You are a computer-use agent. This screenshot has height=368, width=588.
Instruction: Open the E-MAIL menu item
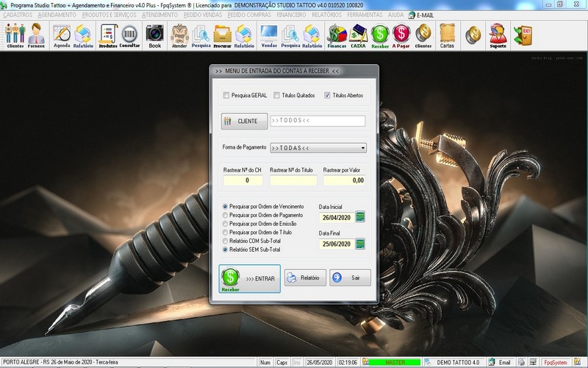point(421,15)
